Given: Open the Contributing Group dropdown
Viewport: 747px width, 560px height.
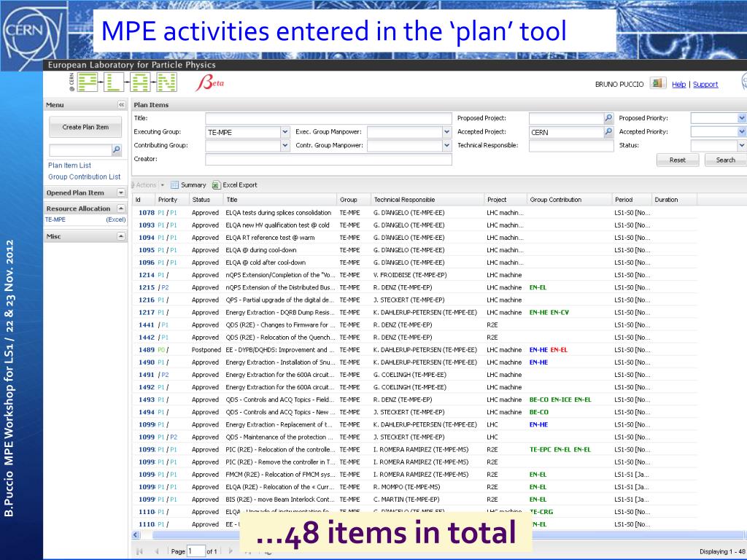Looking at the screenshot, I should coord(285,145).
